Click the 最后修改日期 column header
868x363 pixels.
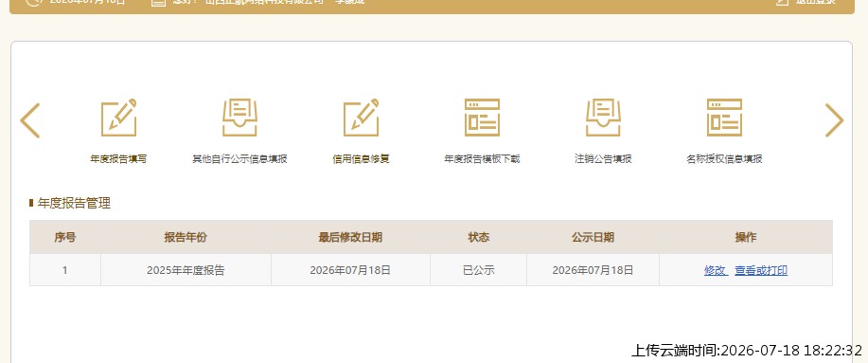point(350,237)
